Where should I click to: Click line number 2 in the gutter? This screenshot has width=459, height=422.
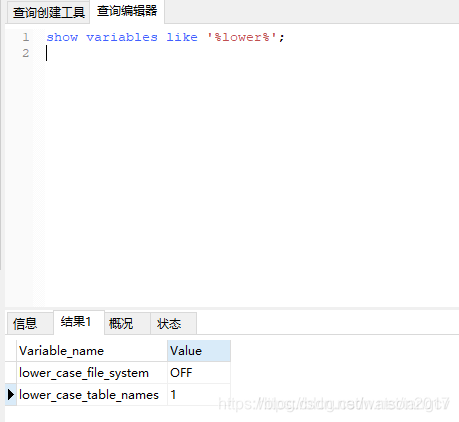tap(26, 53)
